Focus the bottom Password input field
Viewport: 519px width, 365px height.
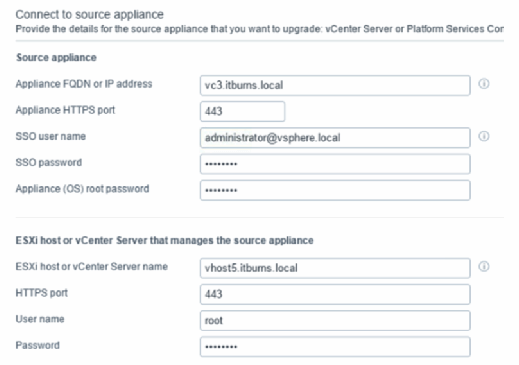[335, 347]
